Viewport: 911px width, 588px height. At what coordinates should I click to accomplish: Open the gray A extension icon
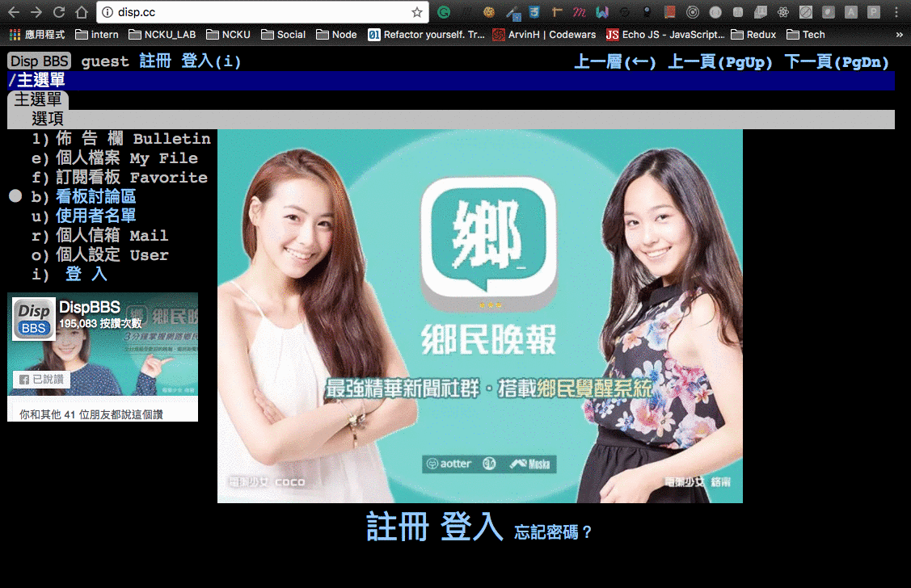pyautogui.click(x=851, y=12)
